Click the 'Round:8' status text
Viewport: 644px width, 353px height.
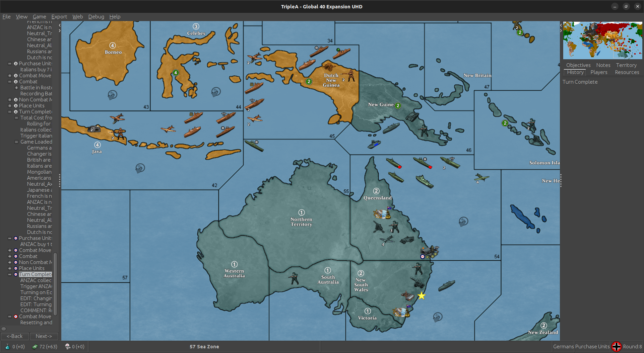632,347
